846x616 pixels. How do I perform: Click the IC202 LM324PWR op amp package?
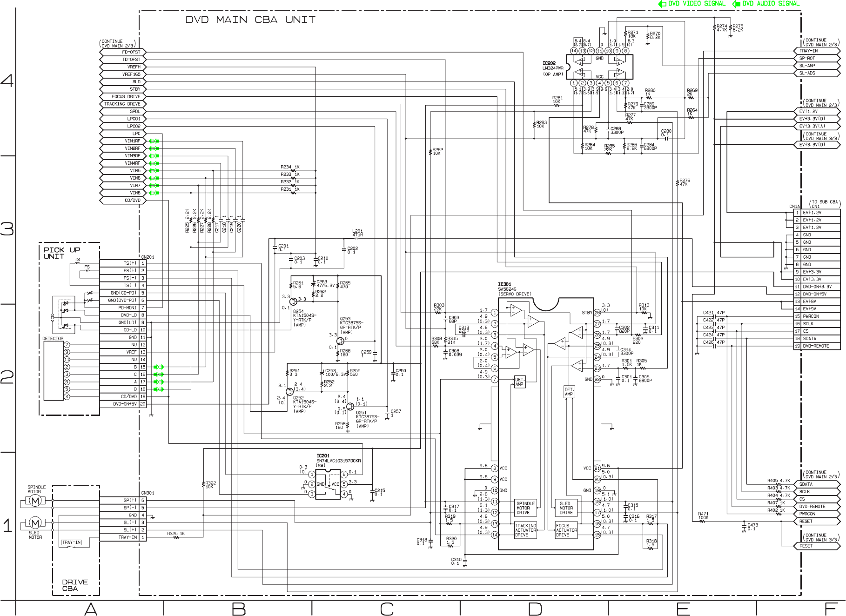tap(599, 67)
